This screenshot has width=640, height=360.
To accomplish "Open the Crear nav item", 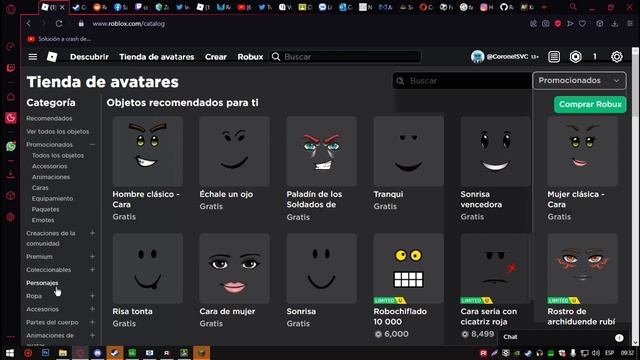I will (x=216, y=57).
